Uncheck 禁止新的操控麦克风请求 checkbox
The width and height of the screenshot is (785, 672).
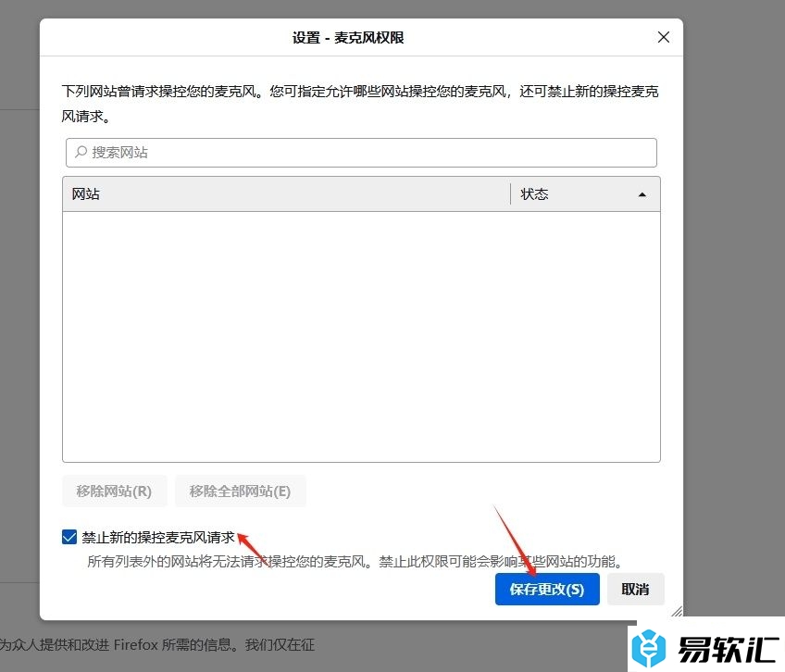pos(69,537)
